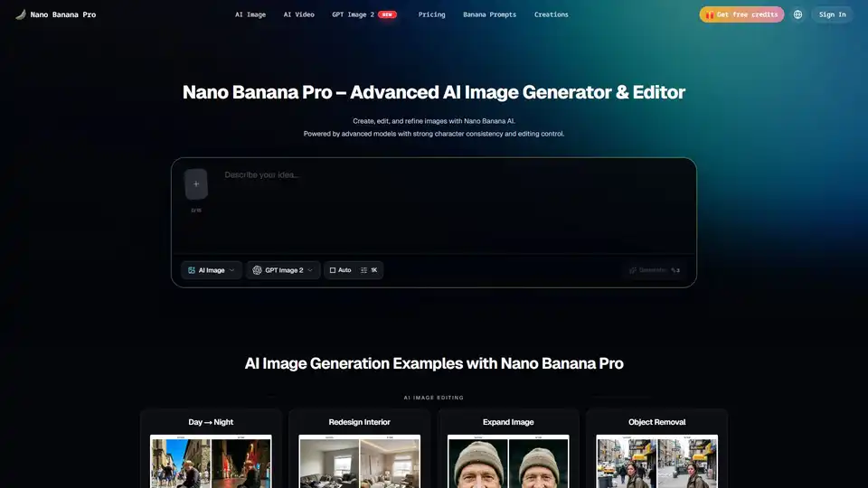Click the Nano Banana Pro banana logo
Viewport: 868px width, 488px height.
tap(21, 14)
